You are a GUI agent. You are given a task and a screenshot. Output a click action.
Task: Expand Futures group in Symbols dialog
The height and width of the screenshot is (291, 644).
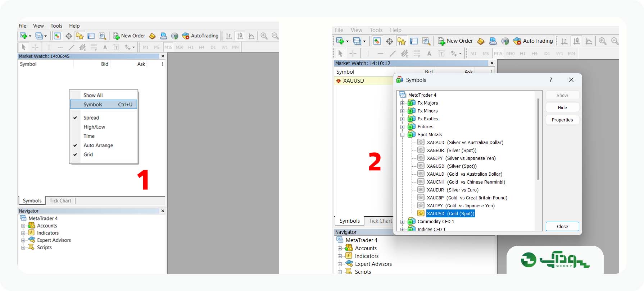[403, 127]
